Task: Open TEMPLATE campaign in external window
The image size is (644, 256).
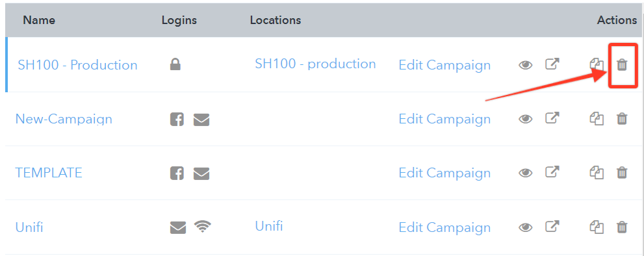Action: click(x=552, y=172)
